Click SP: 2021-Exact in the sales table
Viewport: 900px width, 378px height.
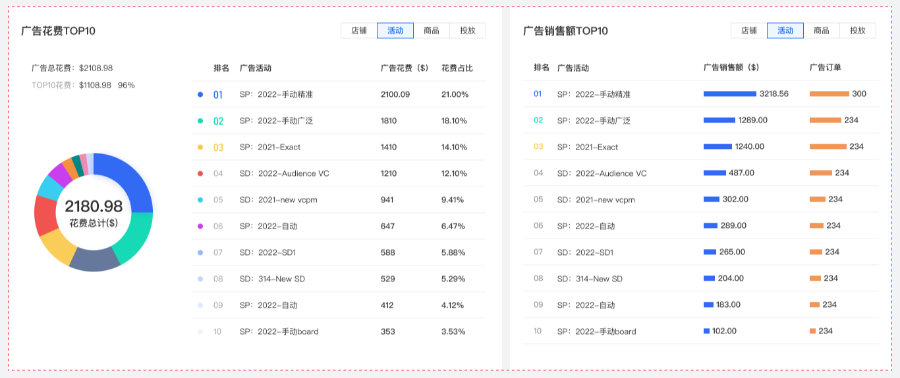(x=587, y=147)
